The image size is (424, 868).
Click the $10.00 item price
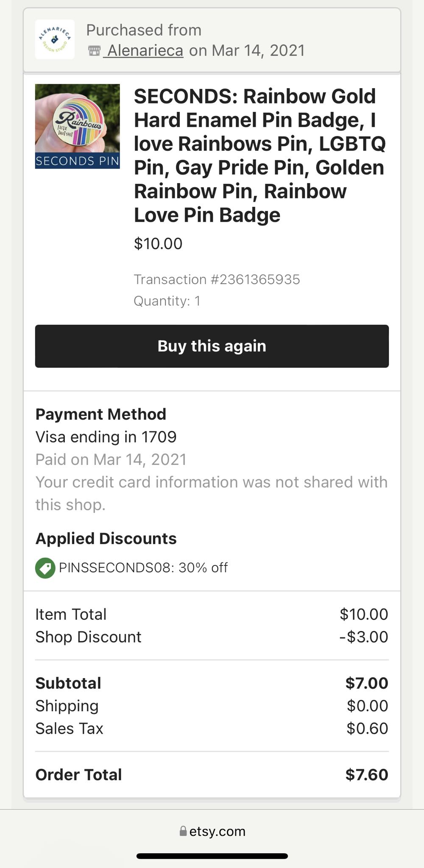[158, 244]
